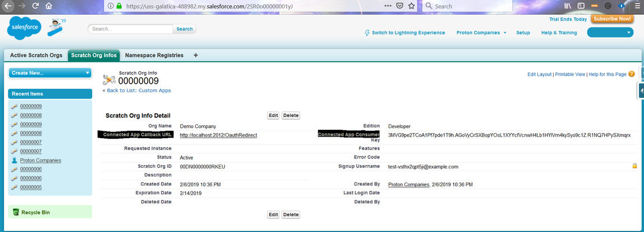Open the Firefox library icon
This screenshot has width=644, height=232.
pyautogui.click(x=568, y=6)
